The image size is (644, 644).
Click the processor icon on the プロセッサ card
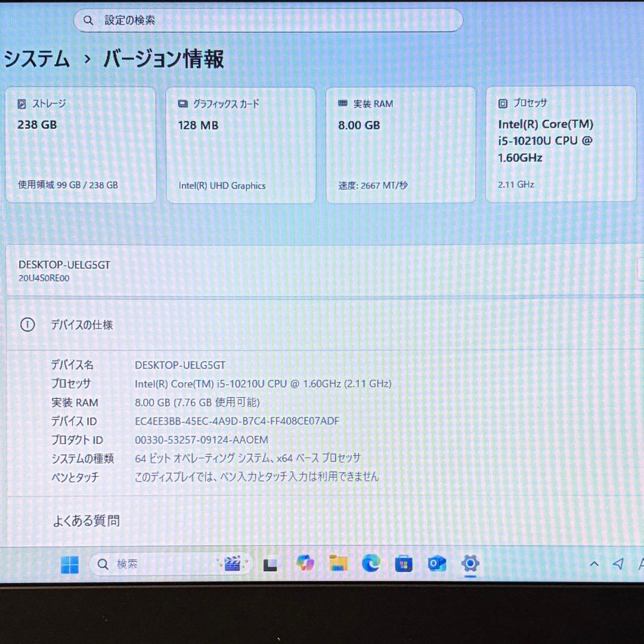(x=503, y=103)
